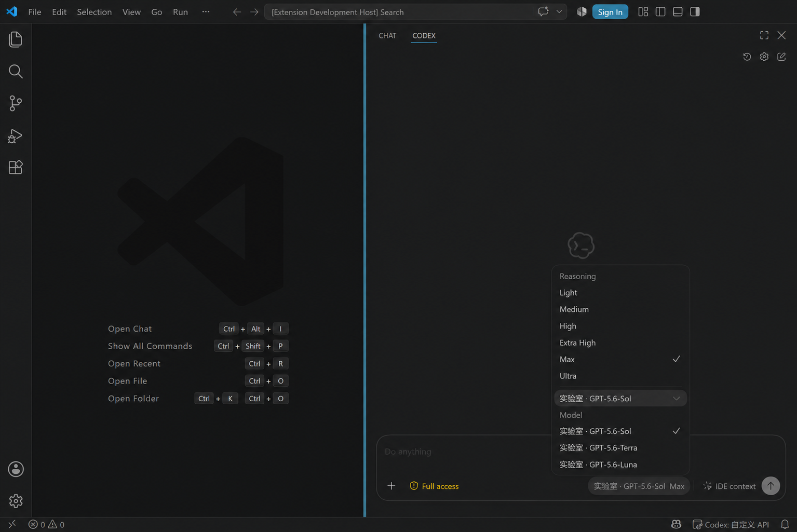Click Open File entry
Image resolution: width=797 pixels, height=532 pixels.
(198, 381)
